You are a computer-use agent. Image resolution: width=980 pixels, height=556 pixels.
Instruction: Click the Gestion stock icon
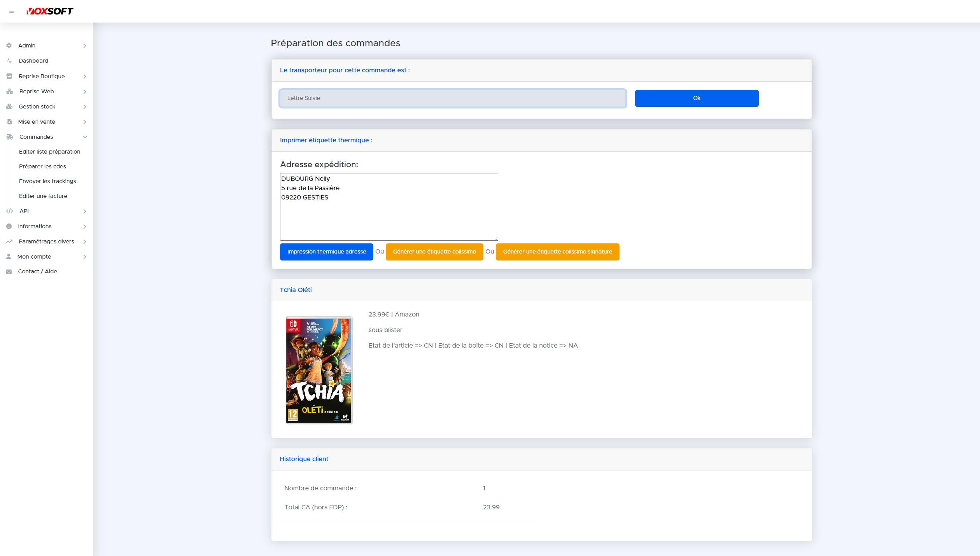[9, 107]
